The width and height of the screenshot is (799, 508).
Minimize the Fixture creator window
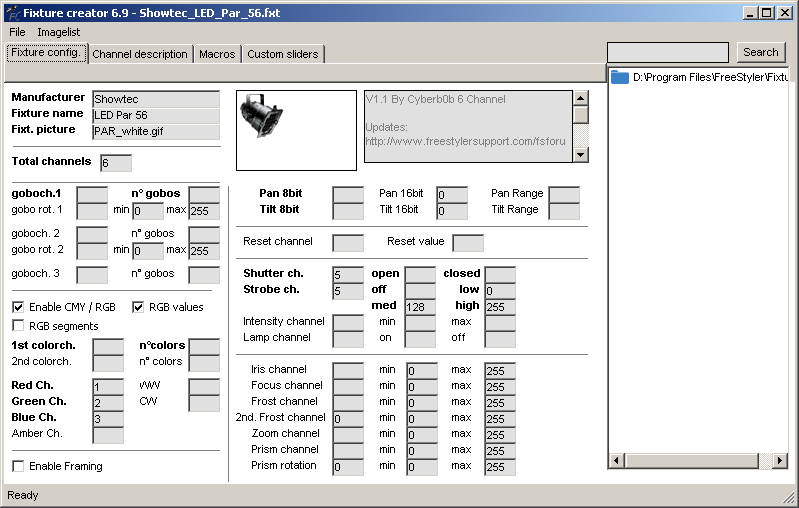click(750, 13)
